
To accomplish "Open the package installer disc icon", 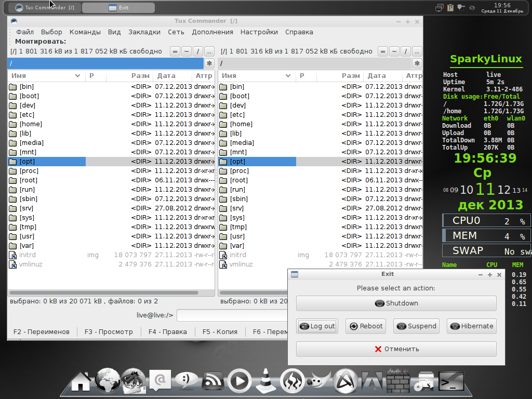I will (x=424, y=381).
